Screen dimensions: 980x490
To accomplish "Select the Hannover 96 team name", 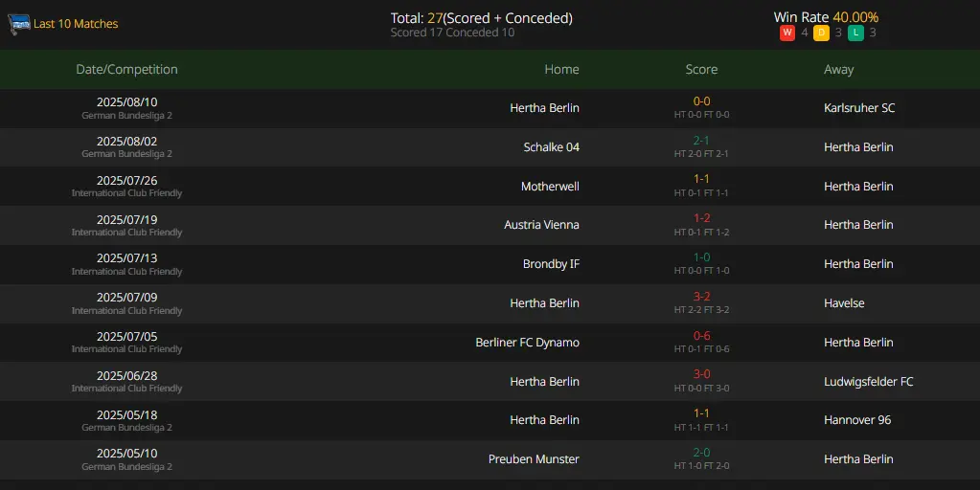I will [x=857, y=420].
